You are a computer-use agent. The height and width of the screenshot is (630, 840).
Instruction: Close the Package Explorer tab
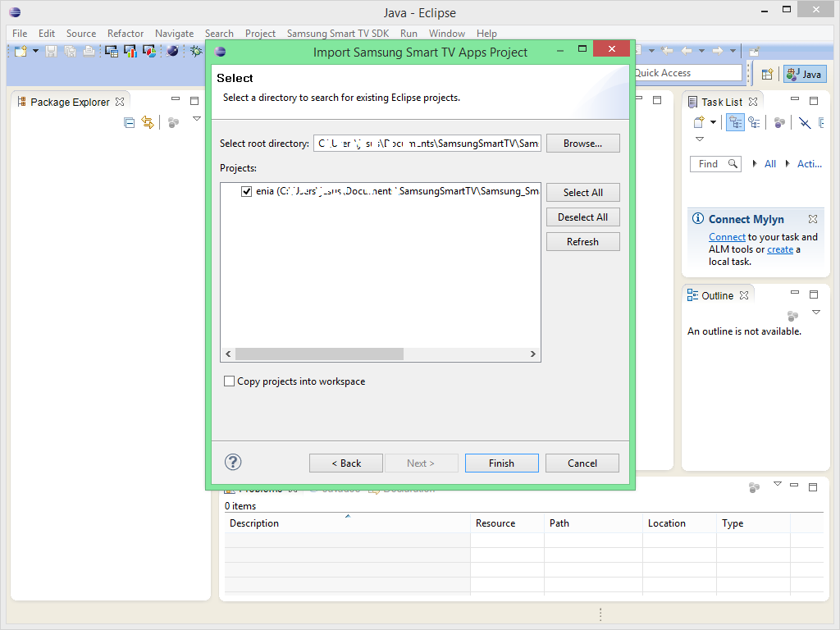(120, 101)
